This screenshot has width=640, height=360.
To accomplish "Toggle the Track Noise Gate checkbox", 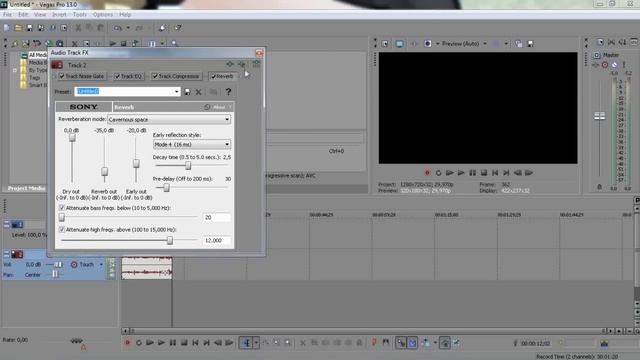I will (62, 76).
